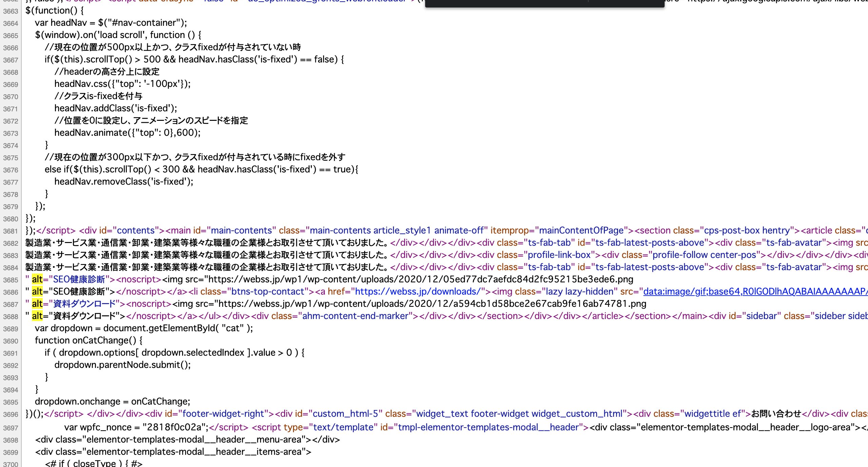The image size is (868, 467).
Task: Click 'var wpfc_nonce = "2818f0c02a"' text
Action: (136, 427)
